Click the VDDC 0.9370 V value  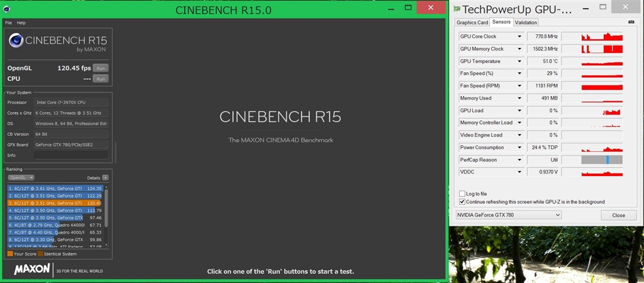click(543, 172)
